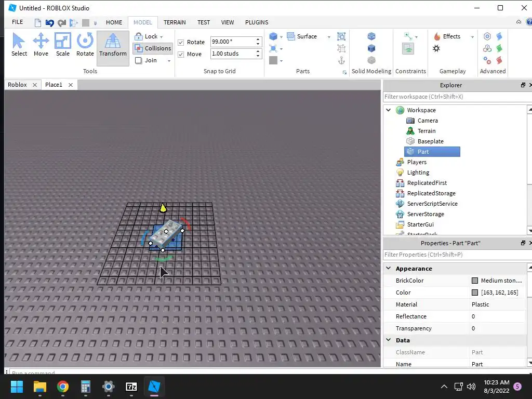
Task: Open the Windows Start menu
Action: click(x=17, y=387)
